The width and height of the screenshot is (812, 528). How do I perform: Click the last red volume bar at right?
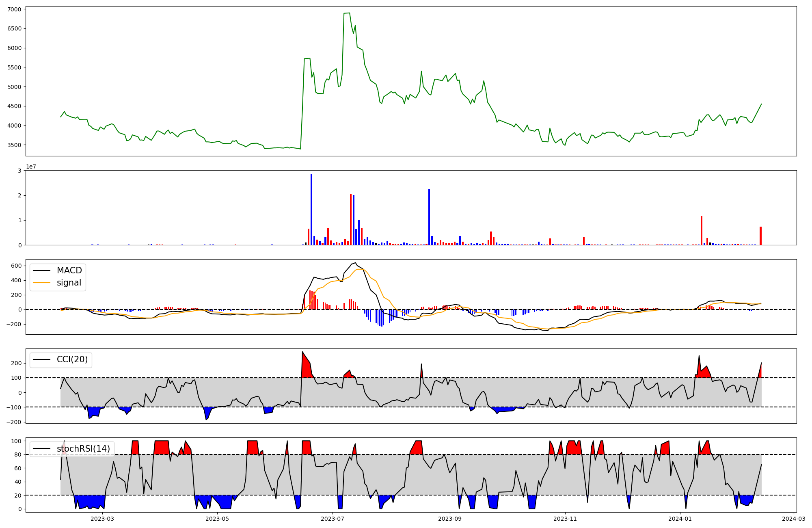(x=760, y=236)
